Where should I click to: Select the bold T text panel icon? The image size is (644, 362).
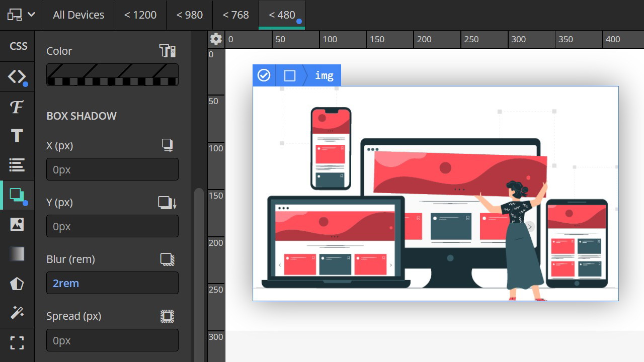coord(17,136)
